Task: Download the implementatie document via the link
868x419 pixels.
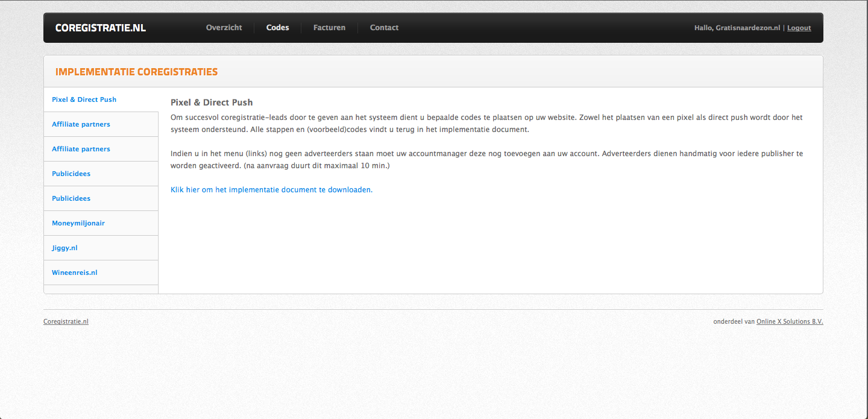Action: click(x=271, y=189)
